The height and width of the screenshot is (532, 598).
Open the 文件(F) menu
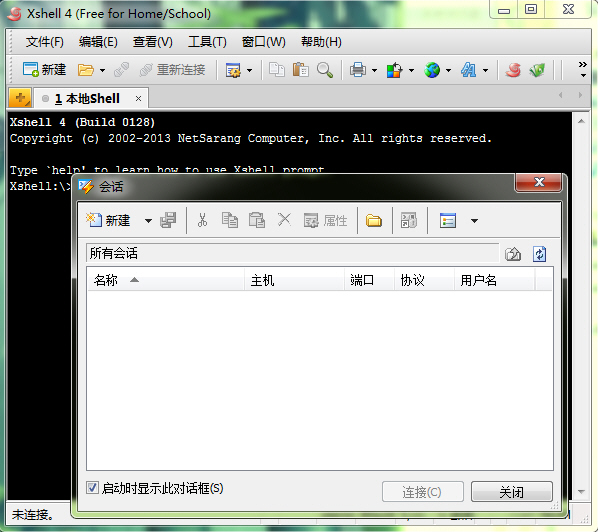click(x=45, y=42)
